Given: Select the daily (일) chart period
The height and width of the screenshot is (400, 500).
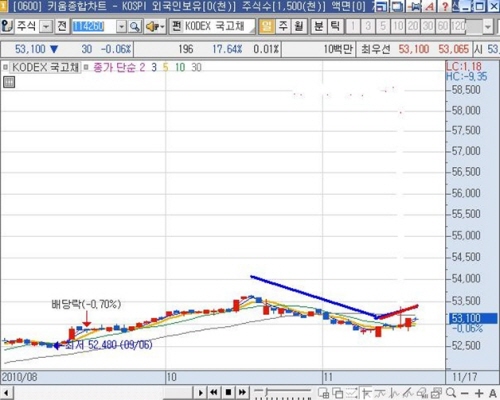Looking at the screenshot, I should coord(266,26).
